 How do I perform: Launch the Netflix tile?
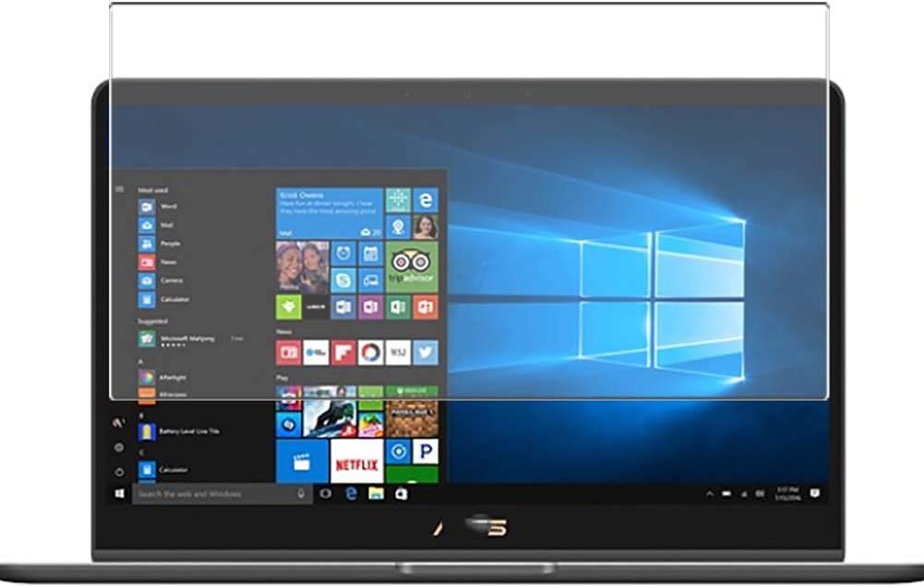click(356, 464)
